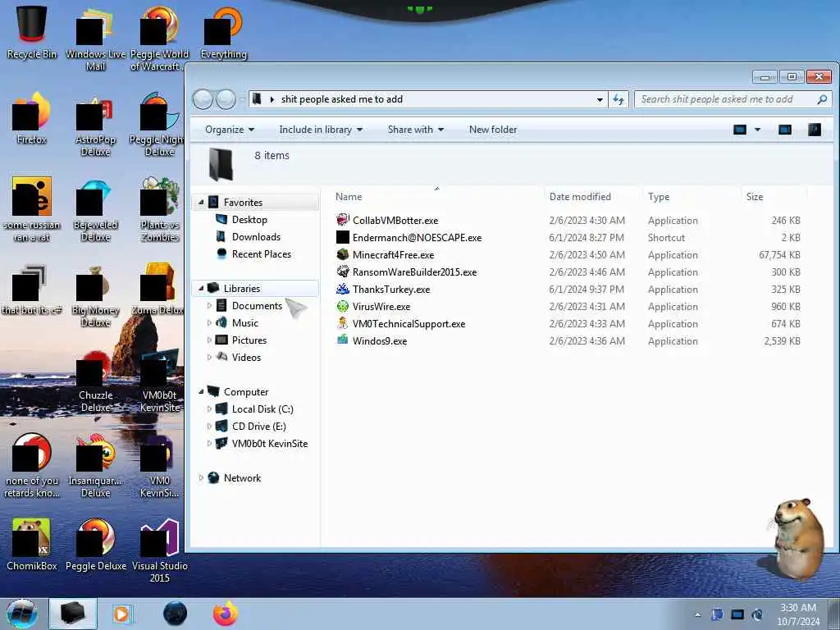Open Recent Places in Favorites

(262, 254)
